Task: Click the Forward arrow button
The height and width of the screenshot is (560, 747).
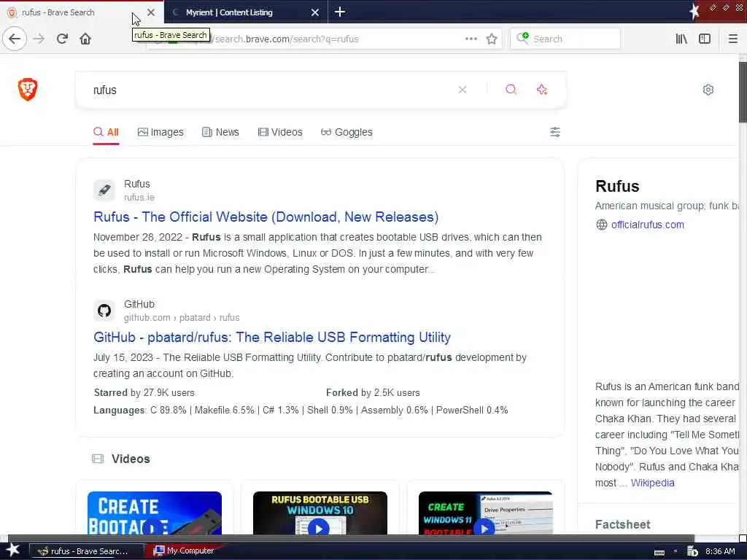Action: tap(39, 39)
